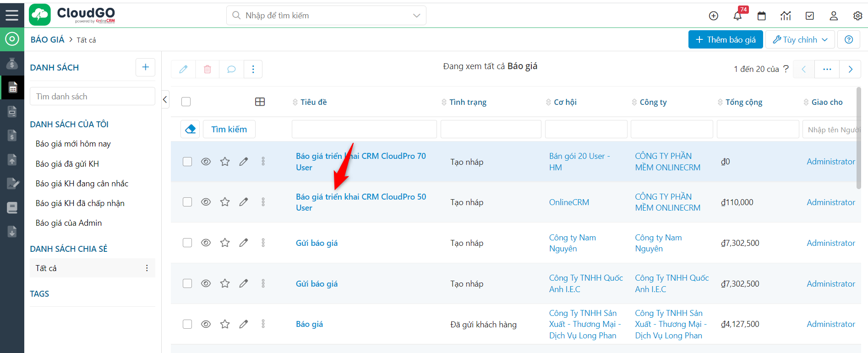Image resolution: width=868 pixels, height=353 pixels.
Task: Click the column layout grid icon
Action: click(260, 102)
